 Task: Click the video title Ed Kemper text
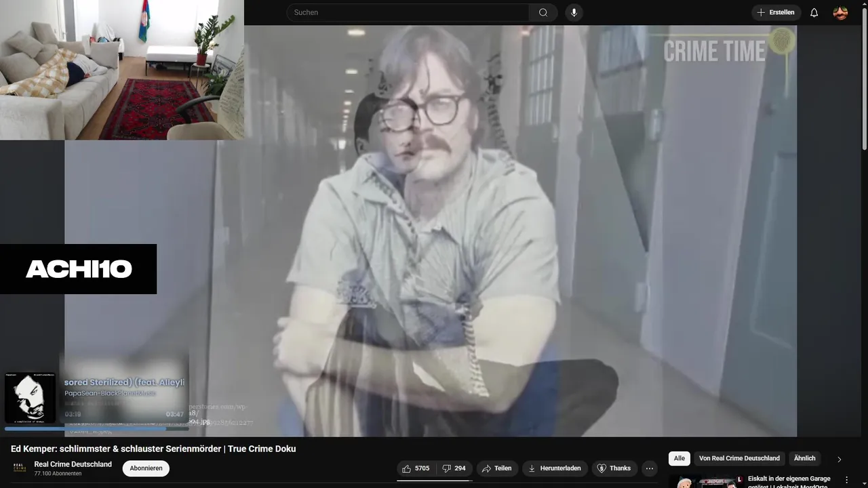(153, 449)
